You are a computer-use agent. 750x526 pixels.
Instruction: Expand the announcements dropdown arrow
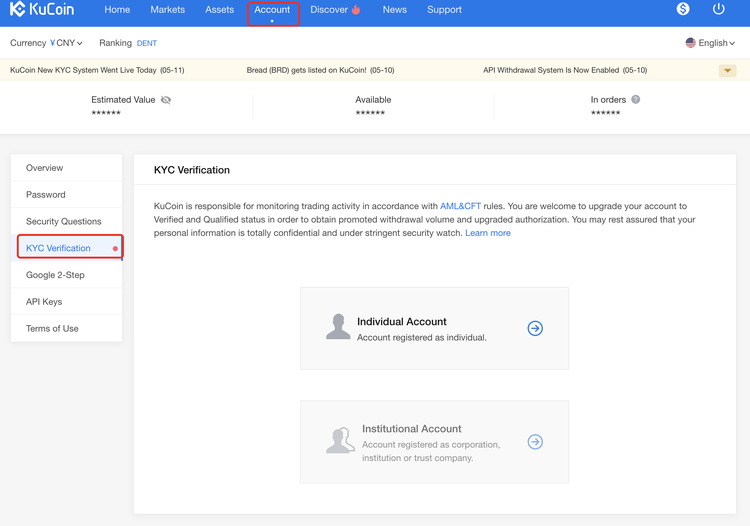click(x=727, y=71)
